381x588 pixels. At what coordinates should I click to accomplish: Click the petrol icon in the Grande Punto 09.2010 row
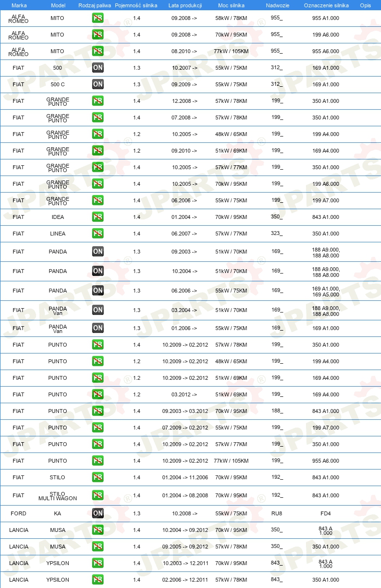coord(98,151)
